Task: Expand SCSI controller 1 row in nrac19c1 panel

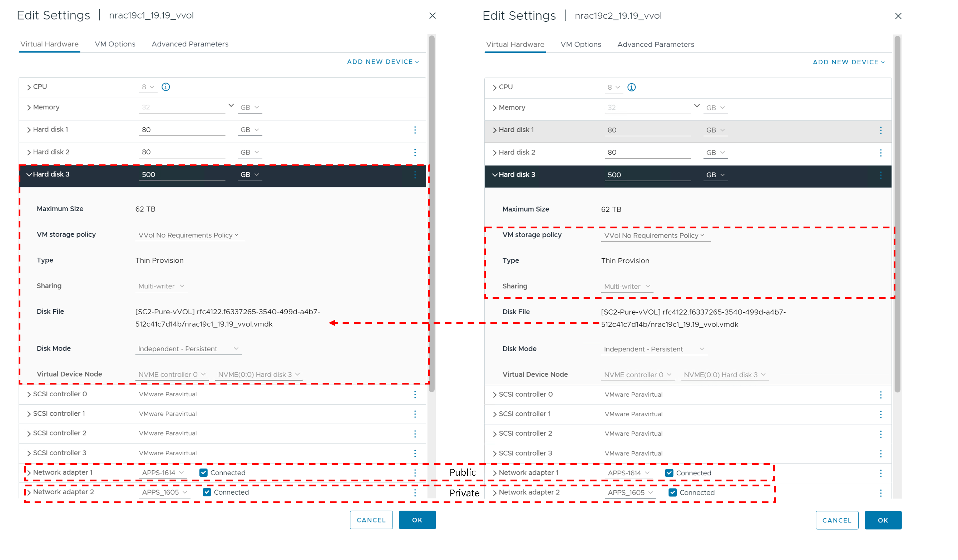Action: [x=29, y=414]
